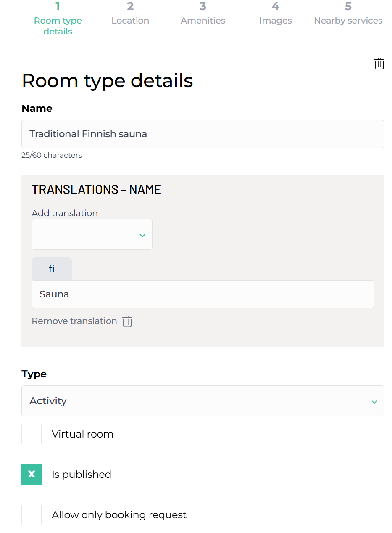392x533 pixels.
Task: Click the Name field with Traditional Finnish sauna
Action: pos(203,134)
